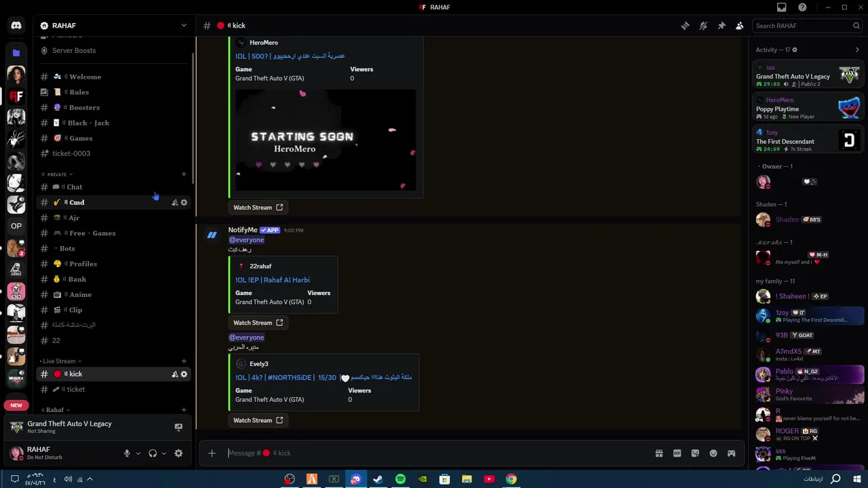The height and width of the screenshot is (488, 868).
Task: Click the Message kick input box
Action: pos(434,453)
